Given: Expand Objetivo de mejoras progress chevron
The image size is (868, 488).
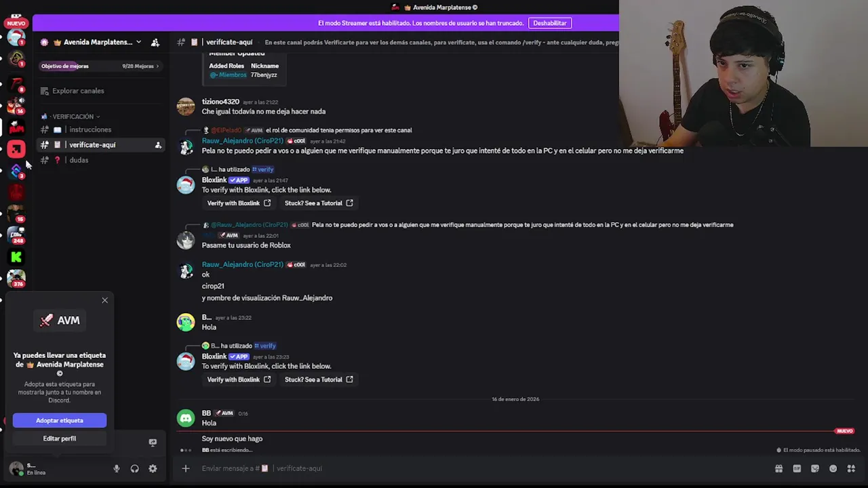Looking at the screenshot, I should [x=157, y=66].
